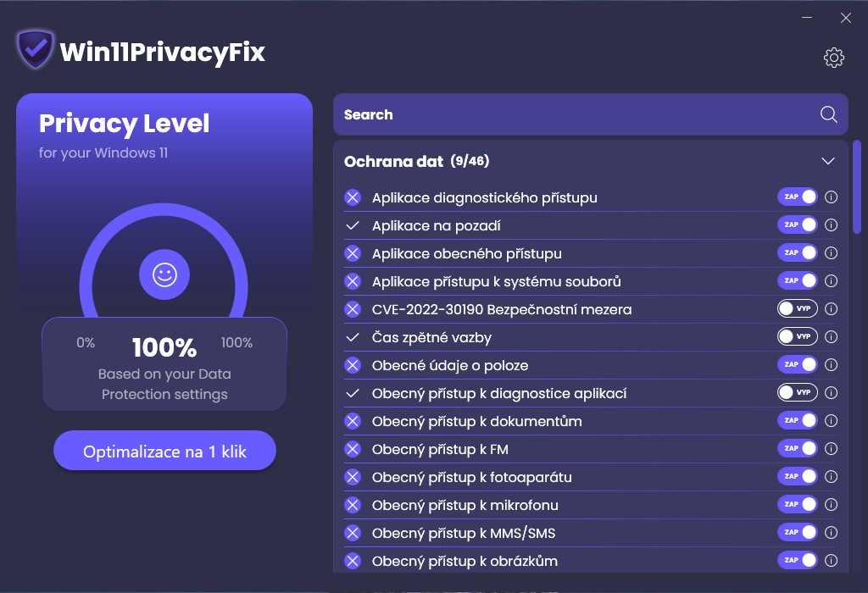
Task: Open info icon for Čas zpětné vazby
Action: point(832,337)
